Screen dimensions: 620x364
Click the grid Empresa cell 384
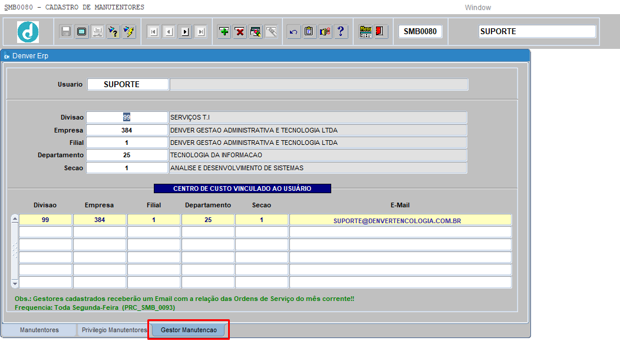[100, 220]
